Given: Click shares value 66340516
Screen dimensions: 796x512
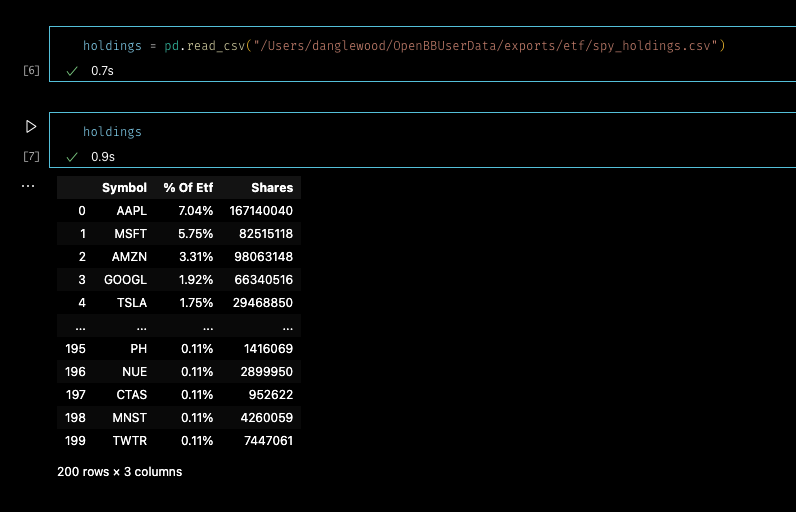Looking at the screenshot, I should click(x=263, y=280).
